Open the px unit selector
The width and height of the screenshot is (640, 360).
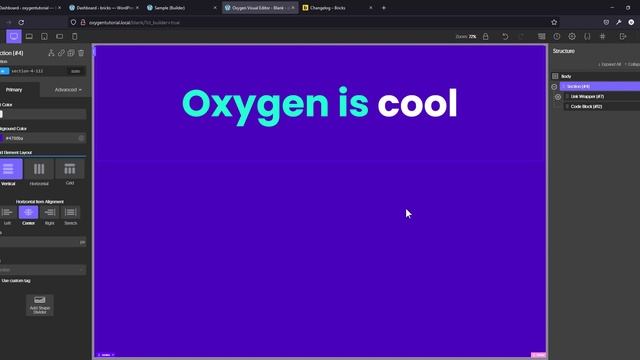pyautogui.click(x=82, y=242)
